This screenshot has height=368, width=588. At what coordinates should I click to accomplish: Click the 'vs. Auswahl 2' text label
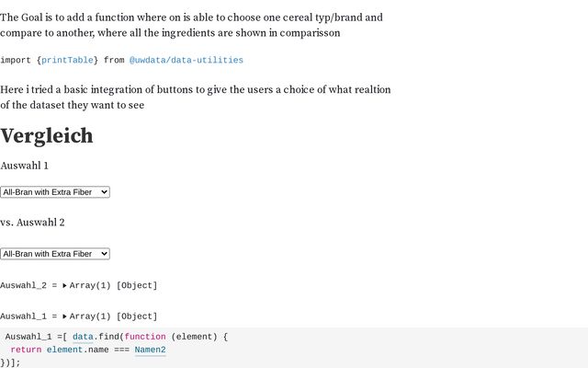click(x=32, y=223)
